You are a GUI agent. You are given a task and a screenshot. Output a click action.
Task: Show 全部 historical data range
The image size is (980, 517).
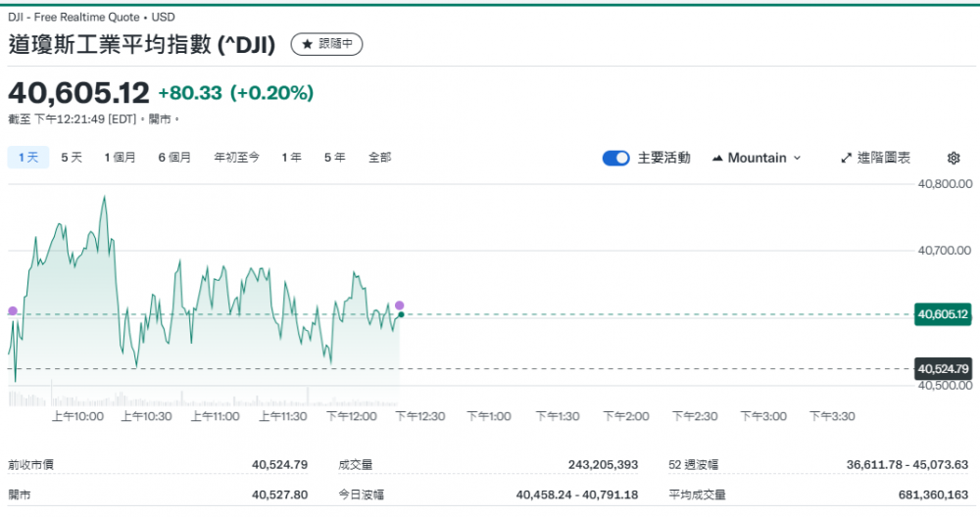pos(379,157)
